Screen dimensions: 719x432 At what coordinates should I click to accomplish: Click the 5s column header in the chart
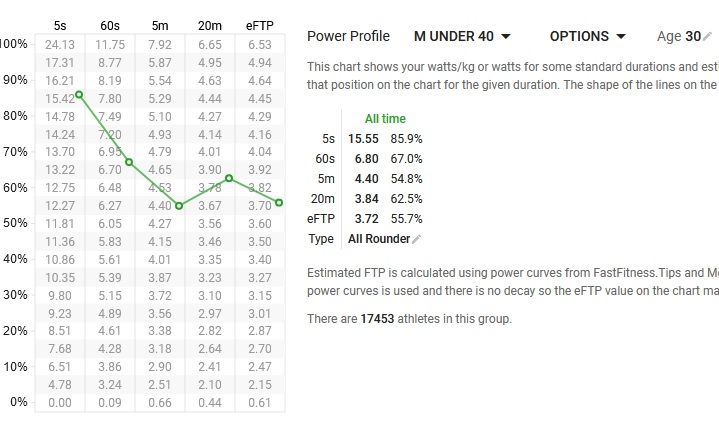pyautogui.click(x=60, y=25)
